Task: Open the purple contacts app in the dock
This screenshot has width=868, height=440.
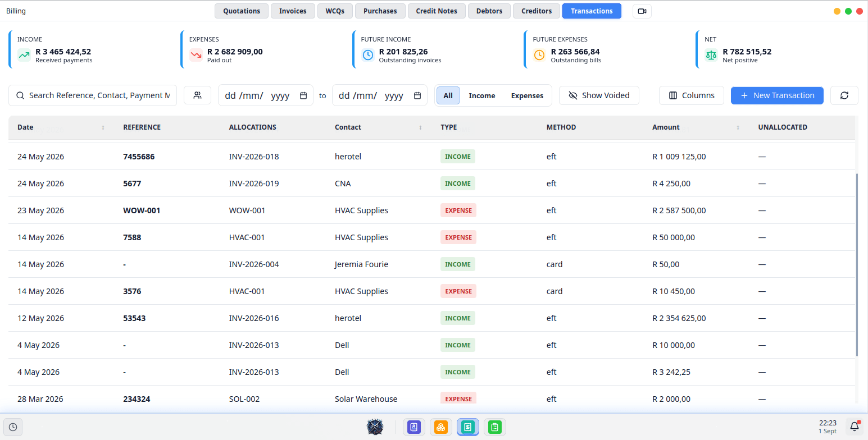Action: tap(414, 427)
